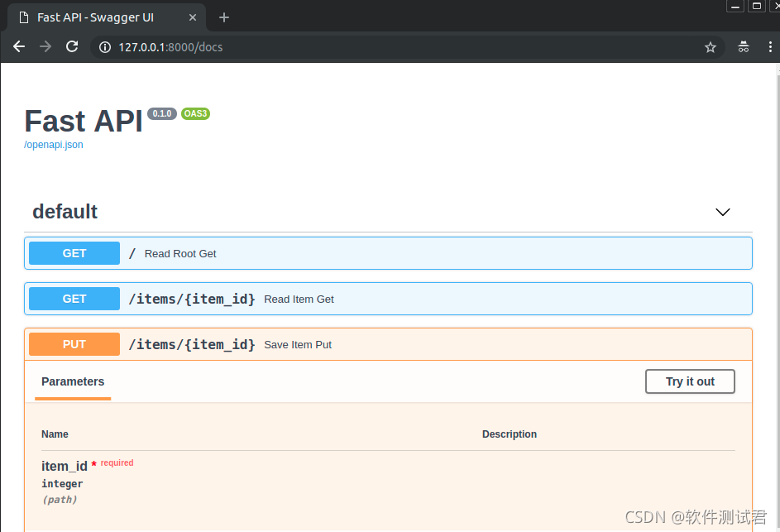Select the Parameters tab

pyautogui.click(x=73, y=381)
